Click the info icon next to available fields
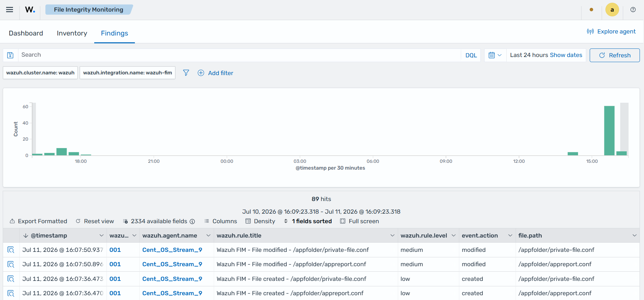The image size is (644, 300). pyautogui.click(x=192, y=222)
